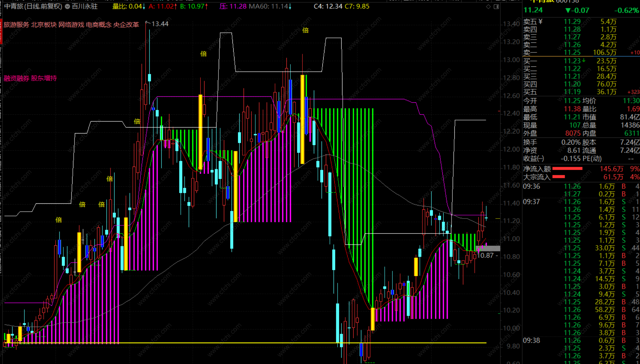Viewport: 640px width, 364px height.
Task: Click the 股东增持 label
Action: tap(44, 78)
